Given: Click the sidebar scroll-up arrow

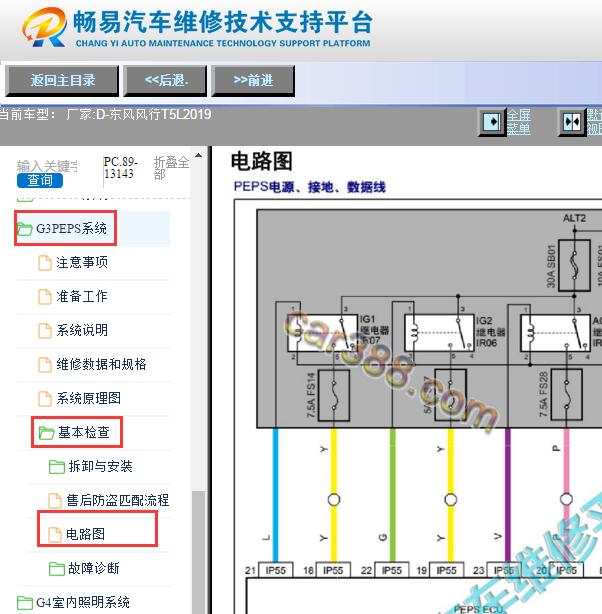Looking at the screenshot, I should (199, 155).
